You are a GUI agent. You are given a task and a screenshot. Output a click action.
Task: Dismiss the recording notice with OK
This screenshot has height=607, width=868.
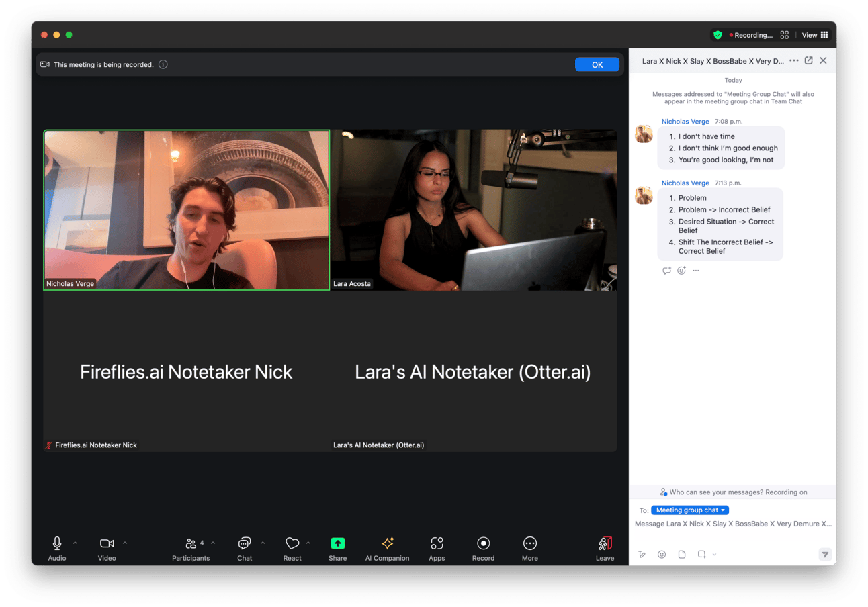point(597,65)
